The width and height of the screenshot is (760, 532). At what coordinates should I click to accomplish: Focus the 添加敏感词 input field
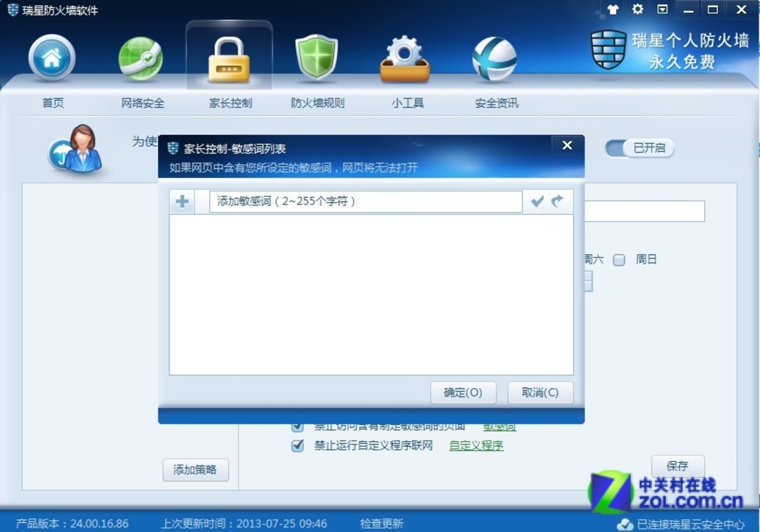tap(365, 201)
